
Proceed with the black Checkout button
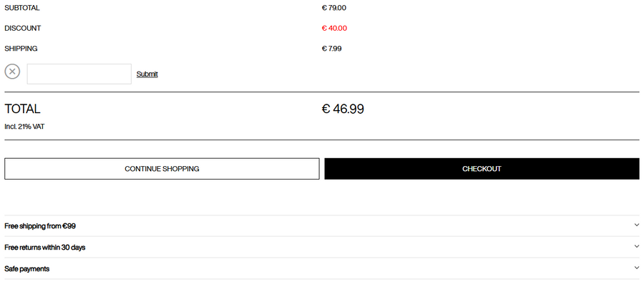[482, 169]
